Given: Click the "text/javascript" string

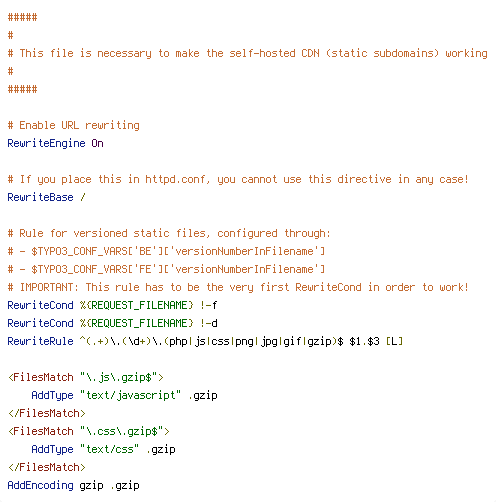Looking at the screenshot, I should pyautogui.click(x=130, y=395).
